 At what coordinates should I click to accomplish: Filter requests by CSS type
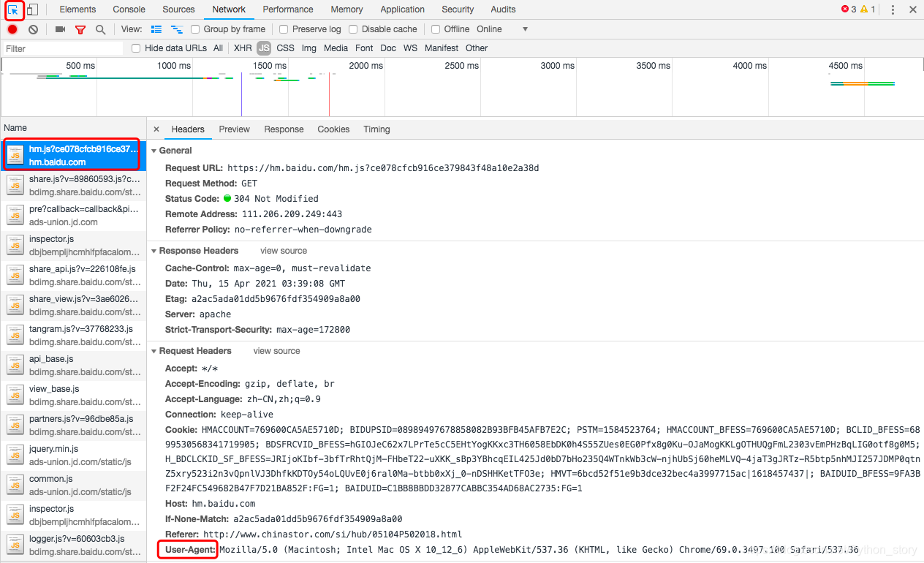(x=285, y=48)
